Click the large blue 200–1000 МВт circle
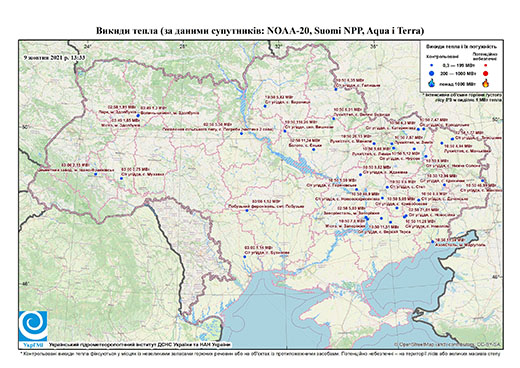This screenshot has height=368, width=520. pos(432,73)
